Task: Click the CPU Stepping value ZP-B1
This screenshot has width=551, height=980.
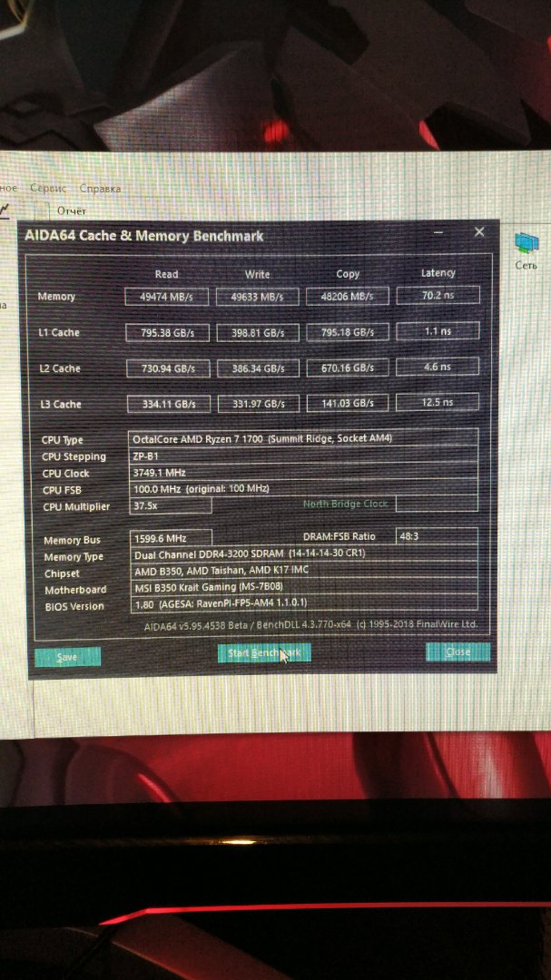Action: pyautogui.click(x=303, y=455)
